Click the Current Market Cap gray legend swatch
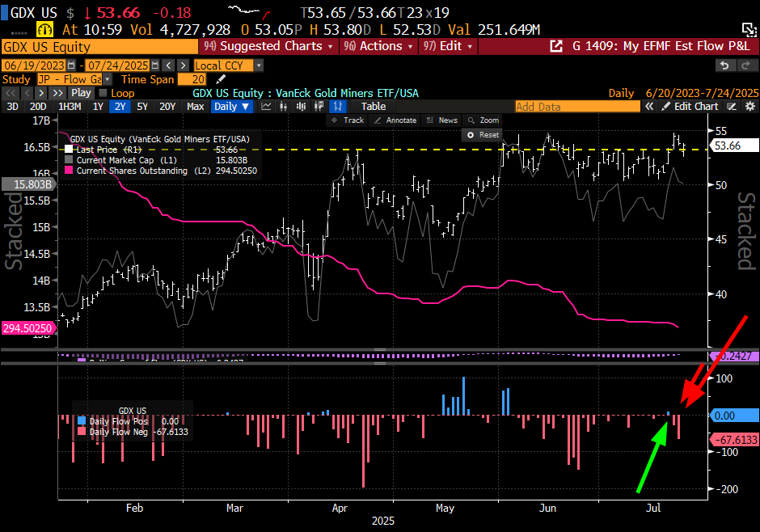 click(x=69, y=160)
